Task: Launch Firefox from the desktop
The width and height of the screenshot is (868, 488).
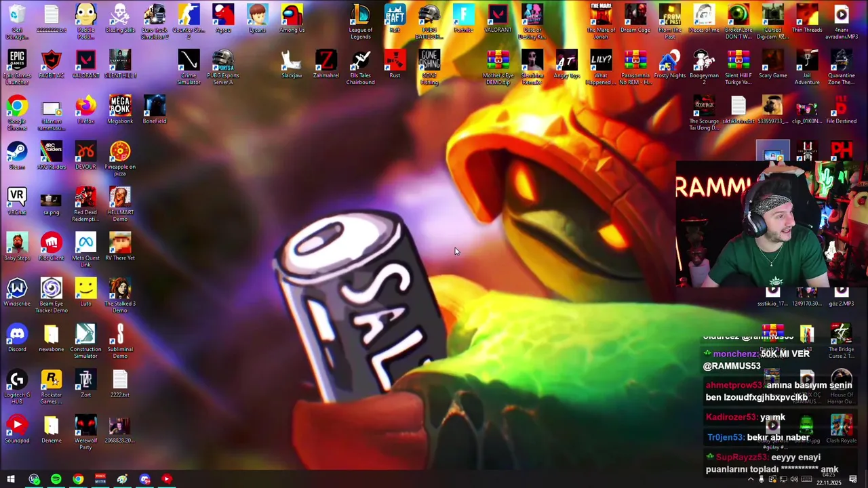Action: click(85, 110)
